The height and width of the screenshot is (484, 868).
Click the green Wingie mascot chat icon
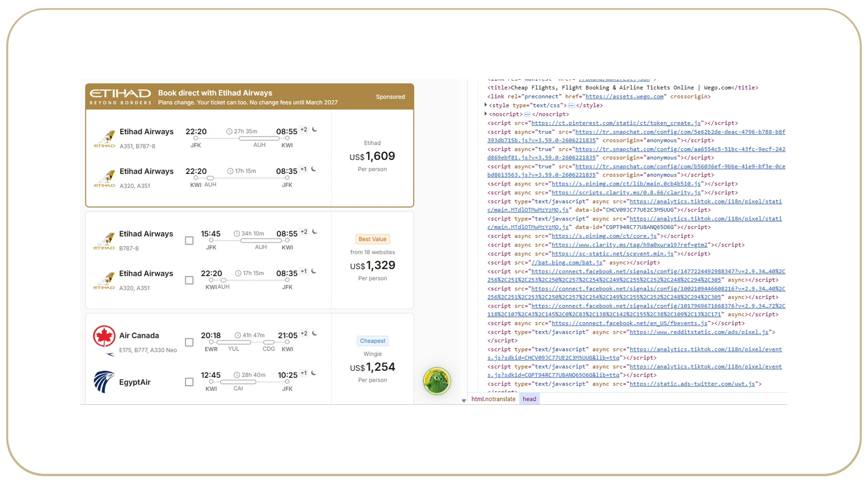pos(437,381)
